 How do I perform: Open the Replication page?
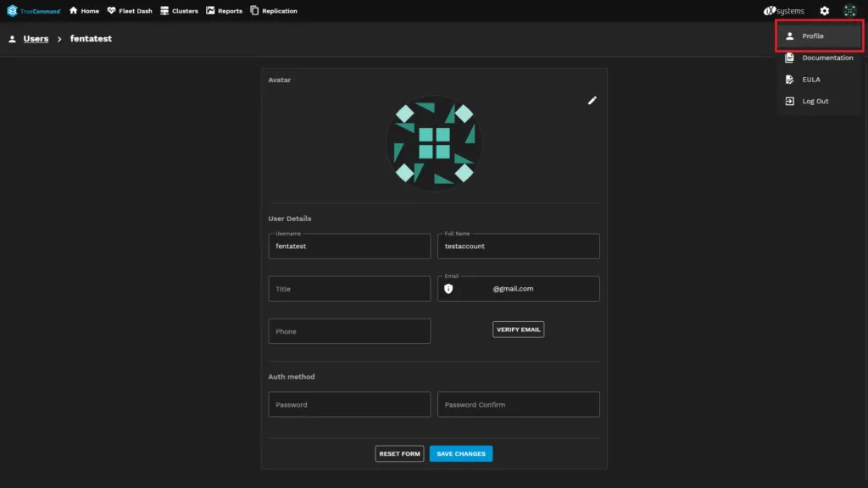tap(274, 11)
